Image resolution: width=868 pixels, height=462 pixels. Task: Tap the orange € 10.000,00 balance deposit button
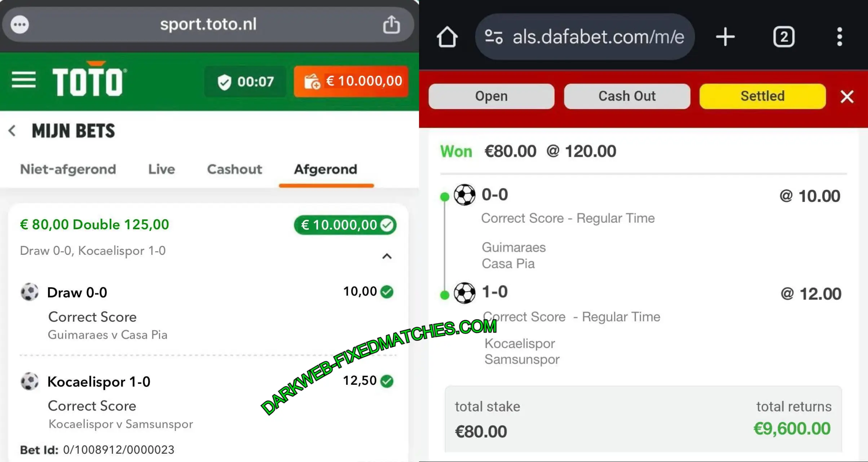point(351,81)
